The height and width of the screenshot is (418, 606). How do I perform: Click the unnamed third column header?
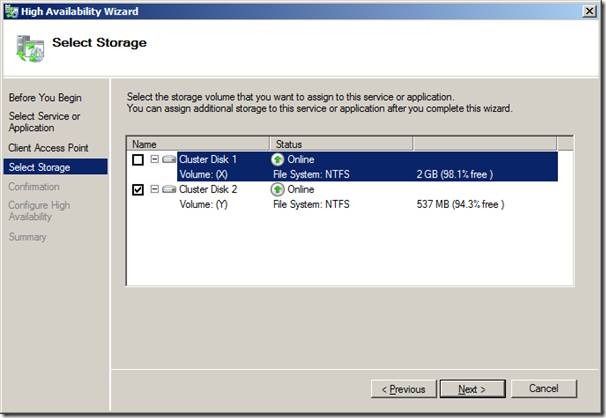pos(485,144)
